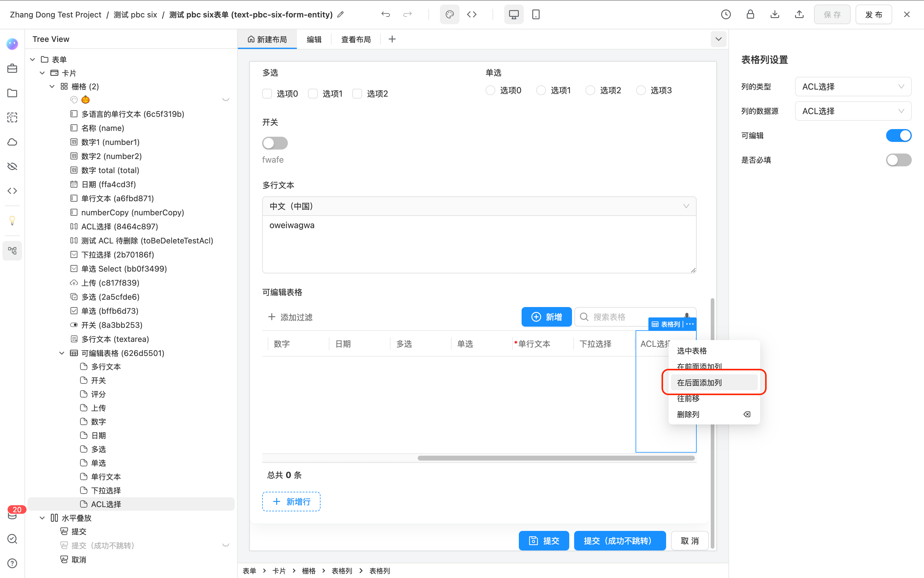The image size is (924, 578).
Task: Open the table column more-options dots
Action: pos(690,324)
